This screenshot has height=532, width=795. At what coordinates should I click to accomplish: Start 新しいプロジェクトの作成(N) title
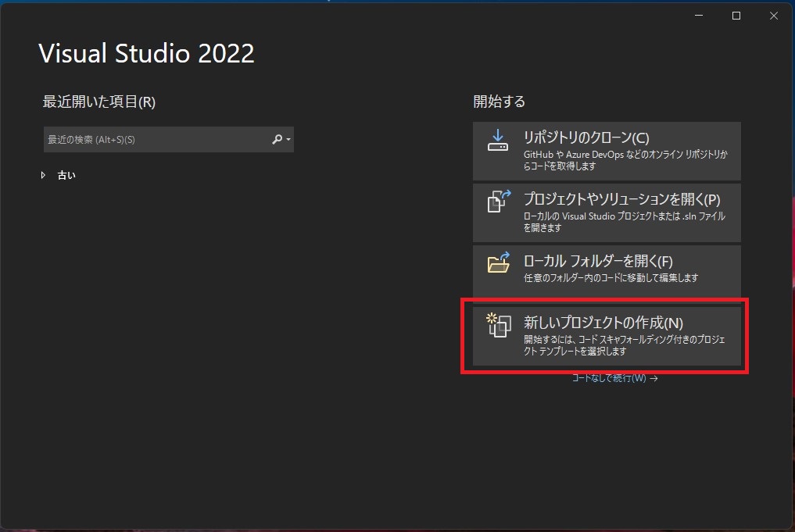603,323
